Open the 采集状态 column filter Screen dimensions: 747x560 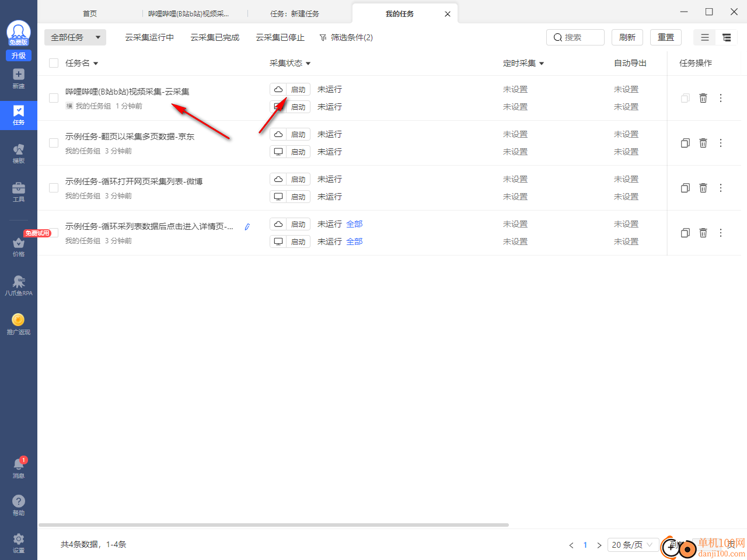point(308,64)
